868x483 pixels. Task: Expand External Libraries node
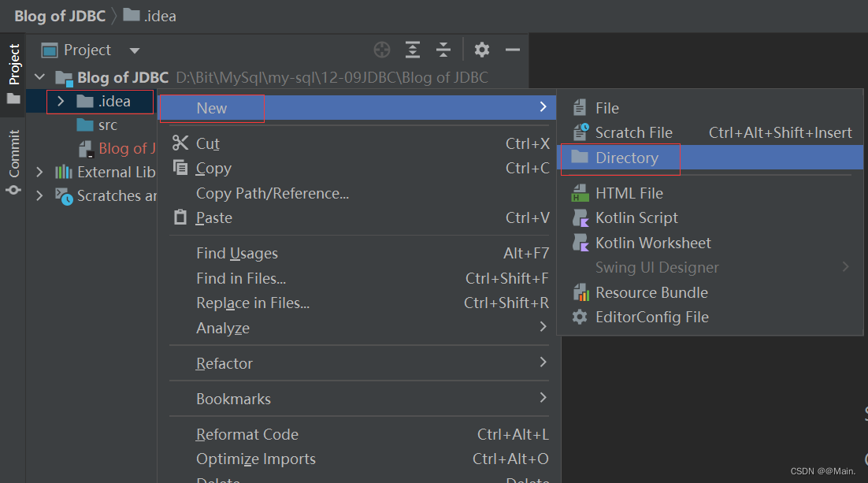tap(39, 173)
